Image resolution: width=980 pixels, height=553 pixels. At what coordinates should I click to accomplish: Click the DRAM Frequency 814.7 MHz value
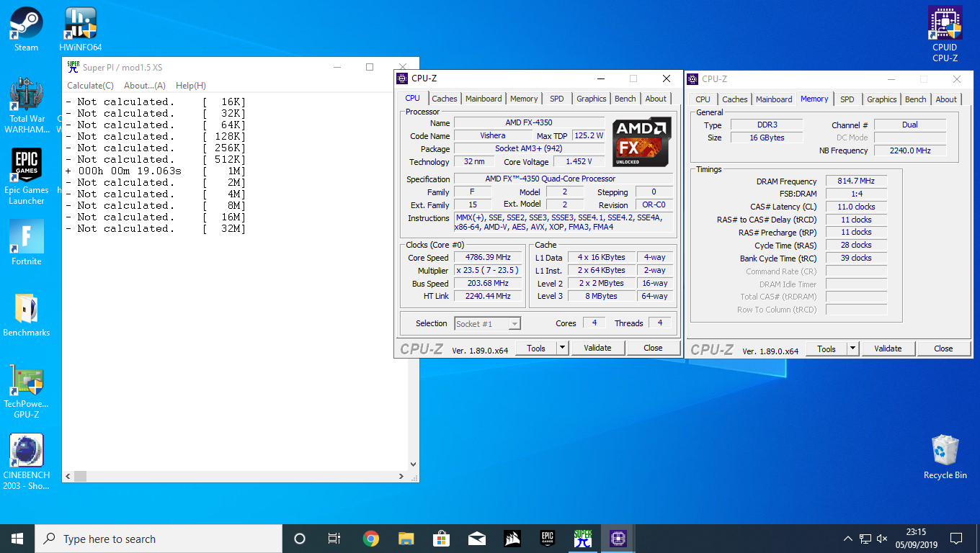pyautogui.click(x=856, y=181)
